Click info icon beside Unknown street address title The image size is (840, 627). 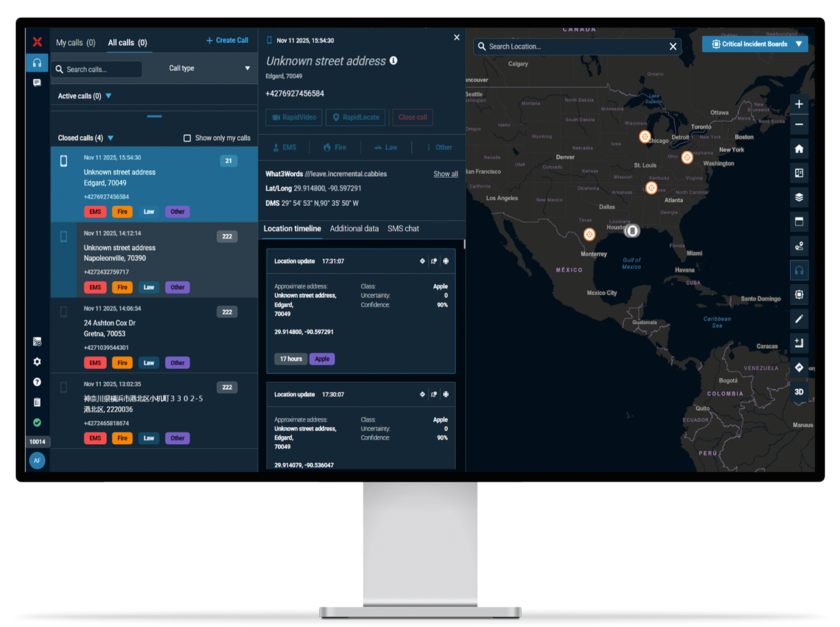[393, 60]
